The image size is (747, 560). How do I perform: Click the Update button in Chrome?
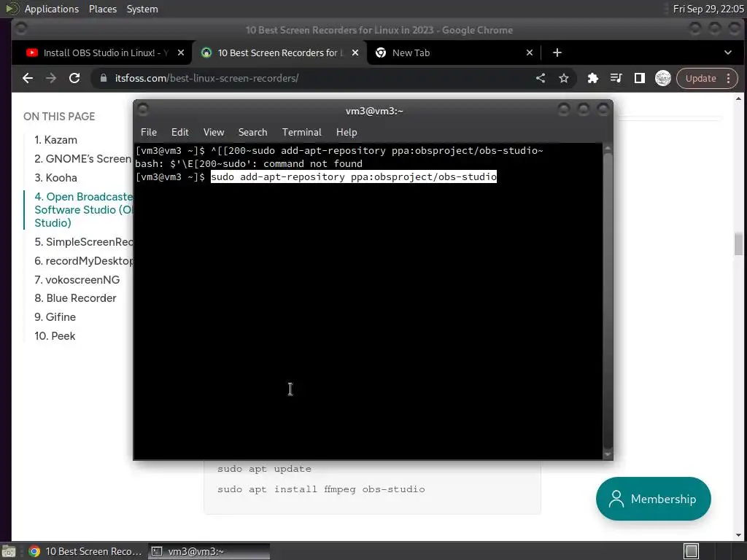coord(700,78)
